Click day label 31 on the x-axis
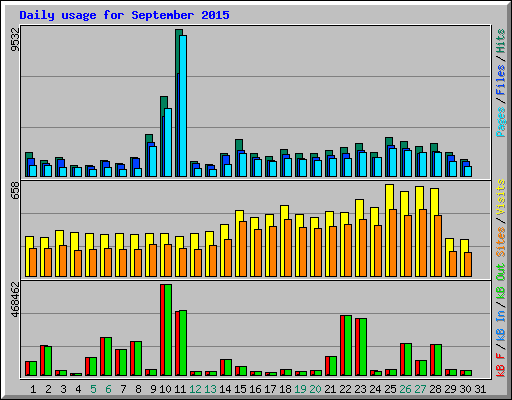The height and width of the screenshot is (400, 512). coord(480,389)
